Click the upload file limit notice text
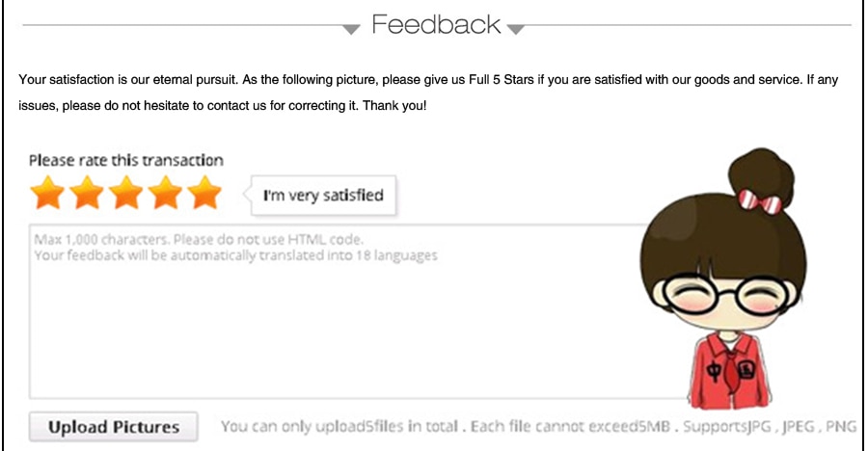This screenshot has height=451, width=868. point(538,427)
